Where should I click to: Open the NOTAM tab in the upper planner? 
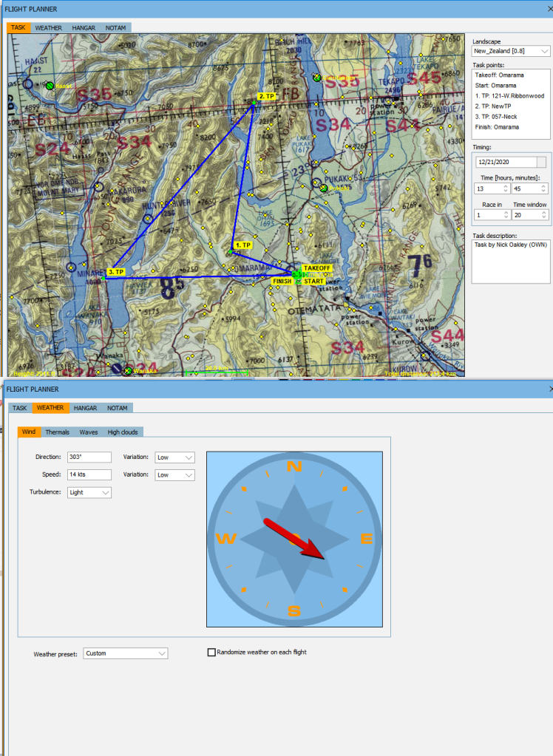117,27
